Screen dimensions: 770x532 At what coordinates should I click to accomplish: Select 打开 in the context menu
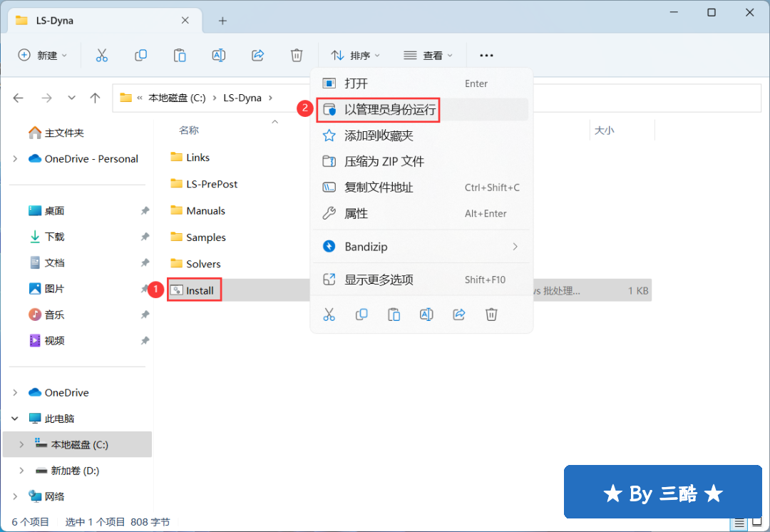point(421,83)
